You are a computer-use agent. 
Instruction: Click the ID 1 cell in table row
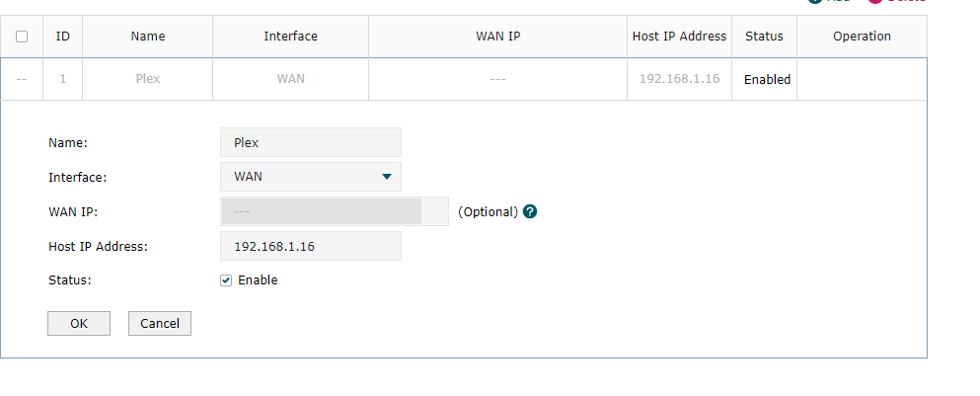(62, 79)
